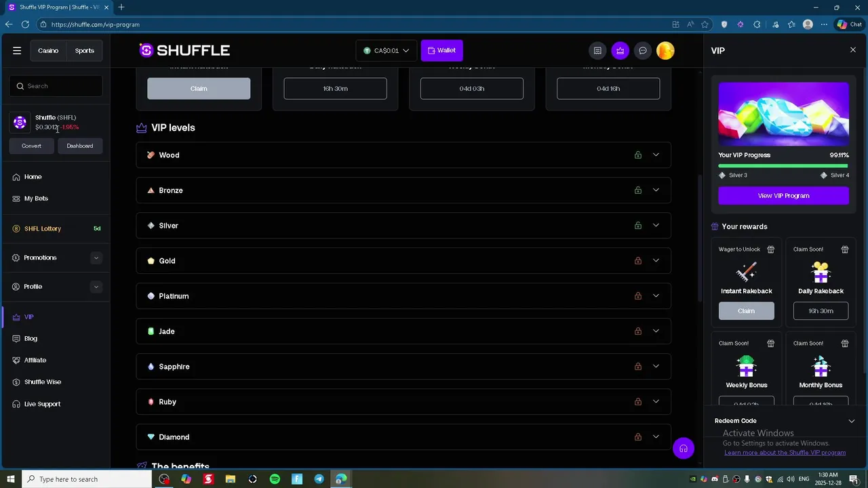Viewport: 868px width, 488px height.
Task: Click the gift icon on Instant Rakeback card
Action: 770,249
